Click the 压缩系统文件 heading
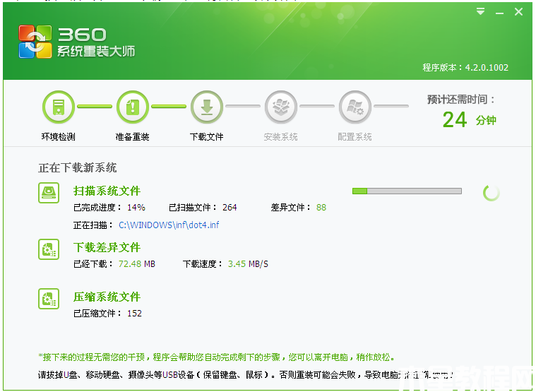Screen dimensions: 536x392 click(107, 297)
